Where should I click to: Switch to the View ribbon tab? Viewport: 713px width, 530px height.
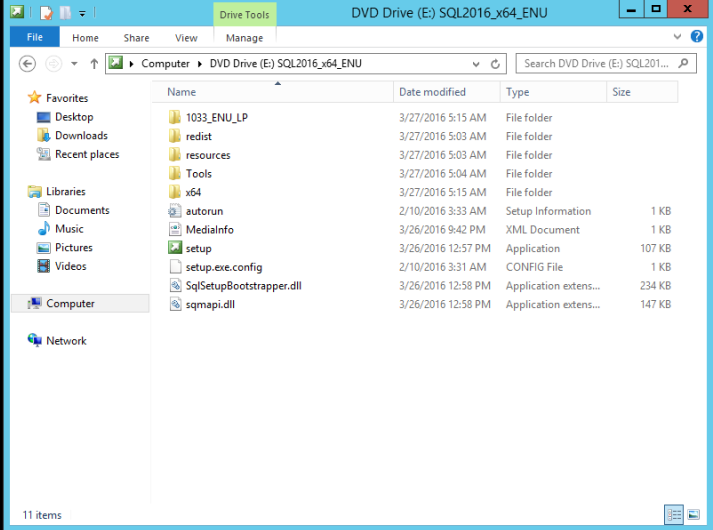click(186, 38)
